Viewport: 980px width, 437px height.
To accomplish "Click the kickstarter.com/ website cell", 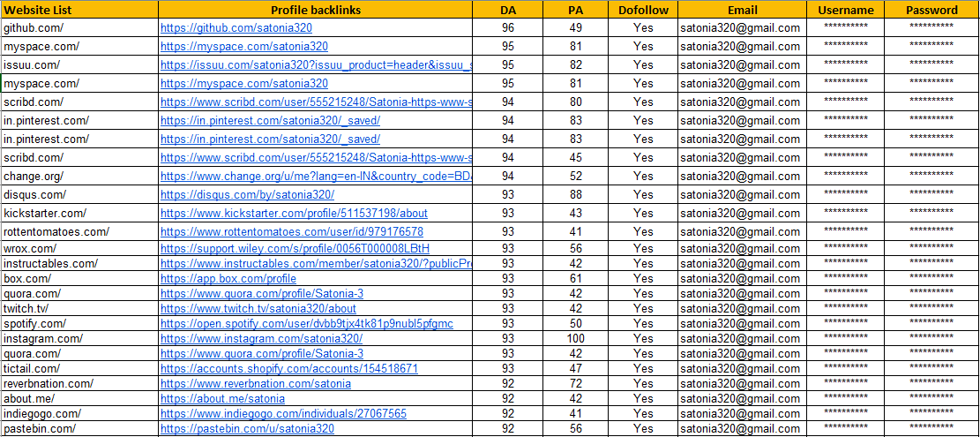I will coord(79,214).
